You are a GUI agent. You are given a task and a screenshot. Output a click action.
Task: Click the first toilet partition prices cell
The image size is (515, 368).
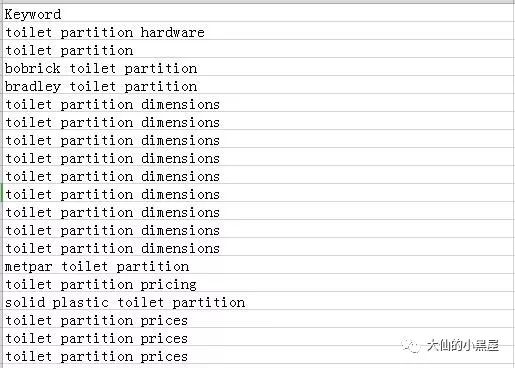[258, 319]
